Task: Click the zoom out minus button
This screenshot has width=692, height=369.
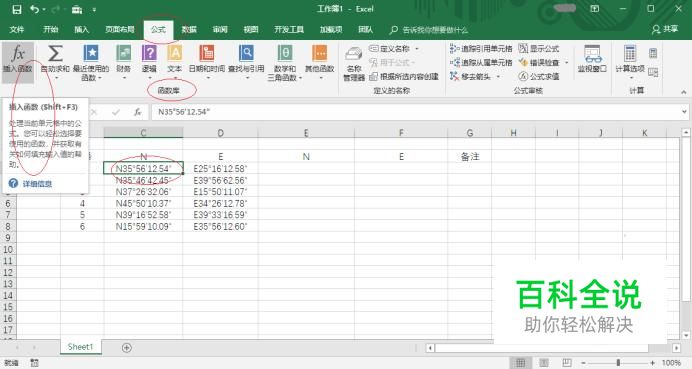Action: pos(583,363)
